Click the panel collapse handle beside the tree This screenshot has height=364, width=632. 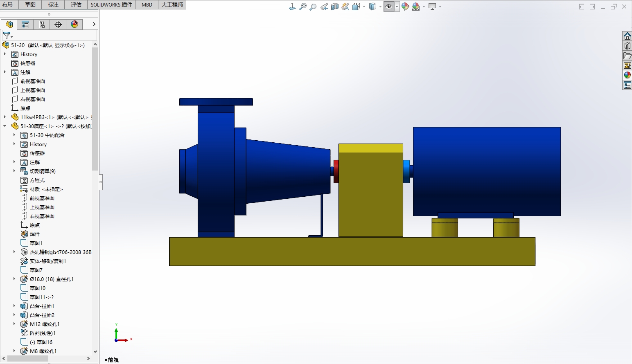(101, 182)
